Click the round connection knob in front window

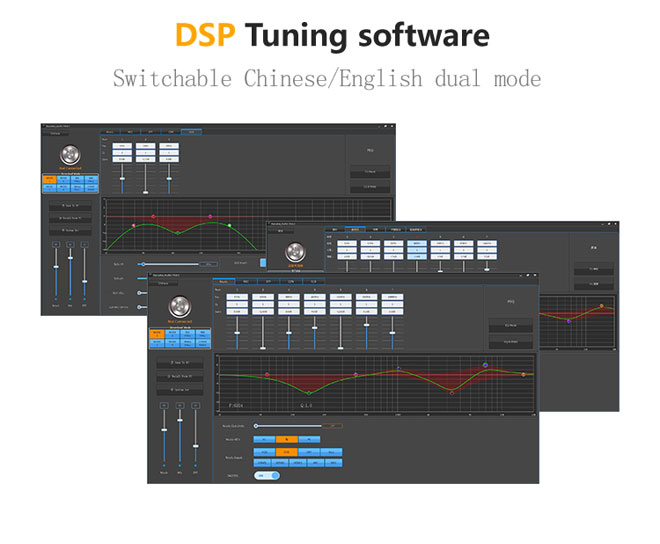point(180,307)
